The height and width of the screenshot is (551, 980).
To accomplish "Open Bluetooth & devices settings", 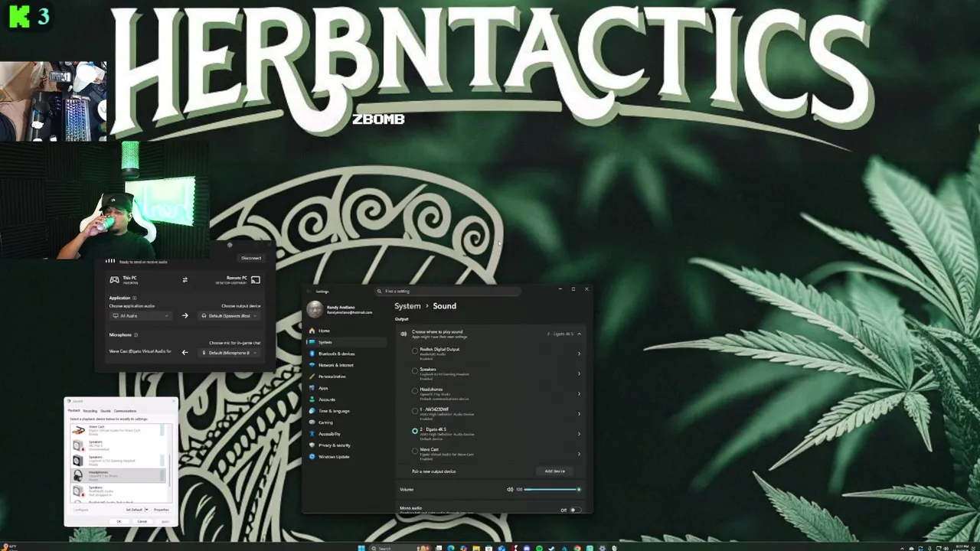I will (x=345, y=354).
